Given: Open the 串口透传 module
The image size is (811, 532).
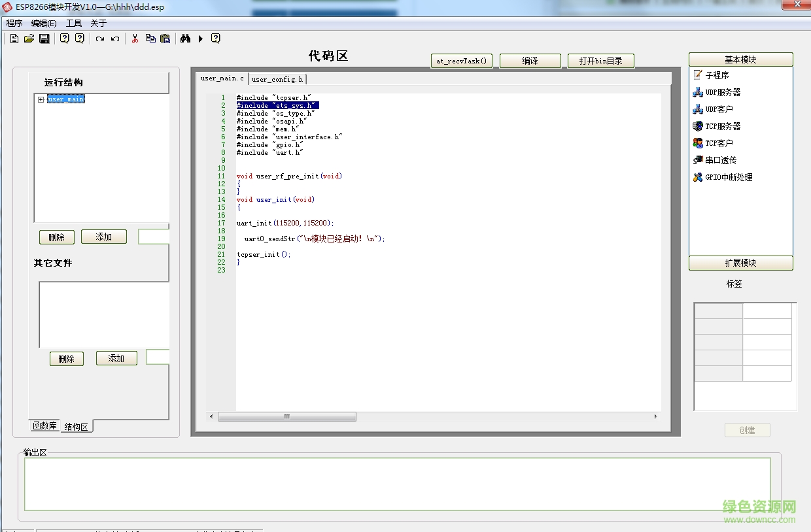Looking at the screenshot, I should point(718,159).
